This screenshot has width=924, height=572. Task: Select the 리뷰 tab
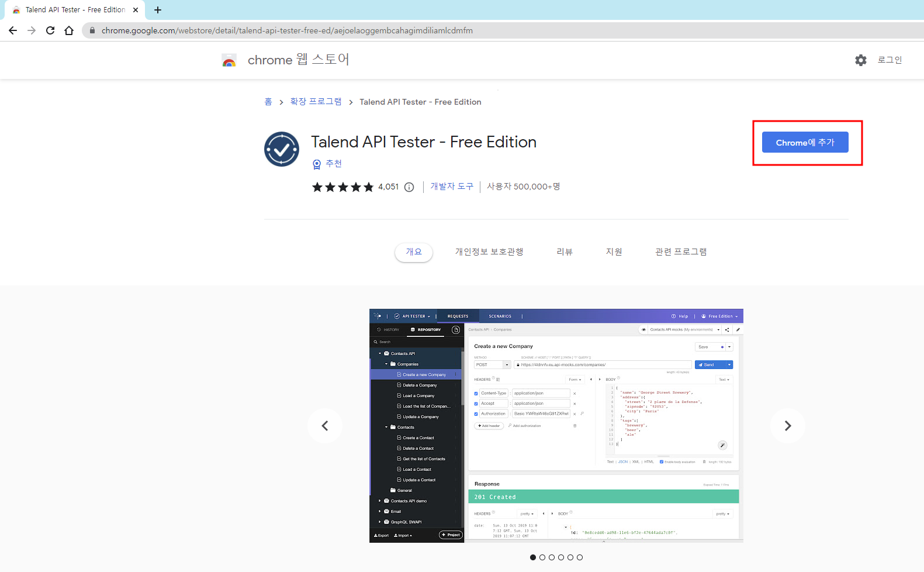point(565,252)
